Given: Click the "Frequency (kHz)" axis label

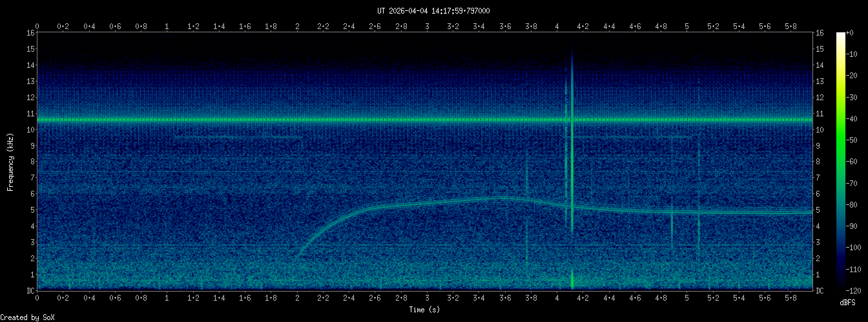Looking at the screenshot, I should pyautogui.click(x=10, y=162).
